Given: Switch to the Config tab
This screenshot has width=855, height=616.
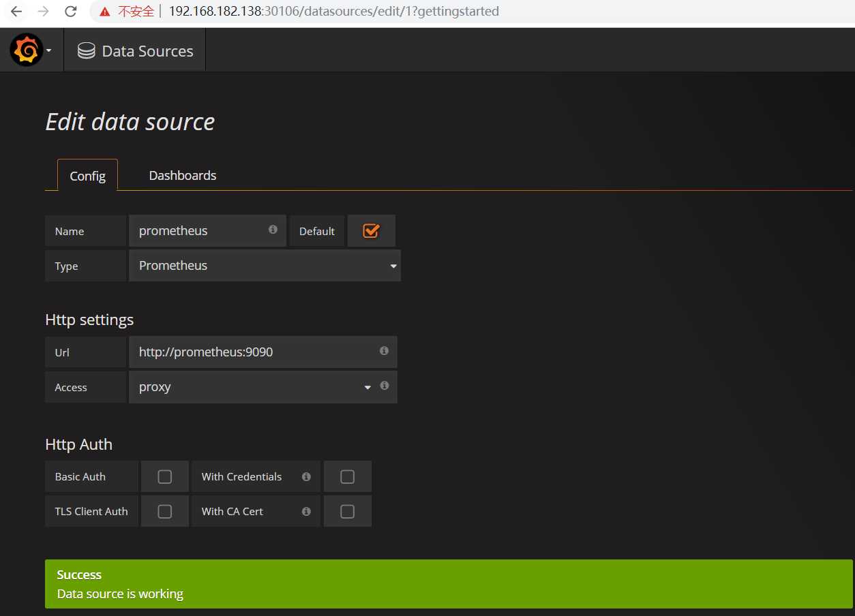Looking at the screenshot, I should (x=87, y=175).
